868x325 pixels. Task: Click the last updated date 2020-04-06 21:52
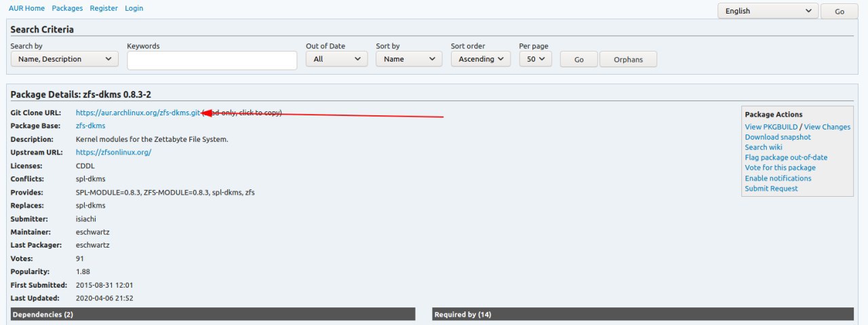[x=104, y=298]
